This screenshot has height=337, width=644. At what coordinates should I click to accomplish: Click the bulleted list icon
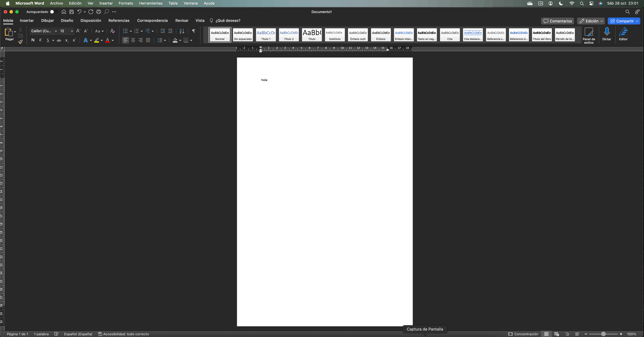[x=125, y=31]
